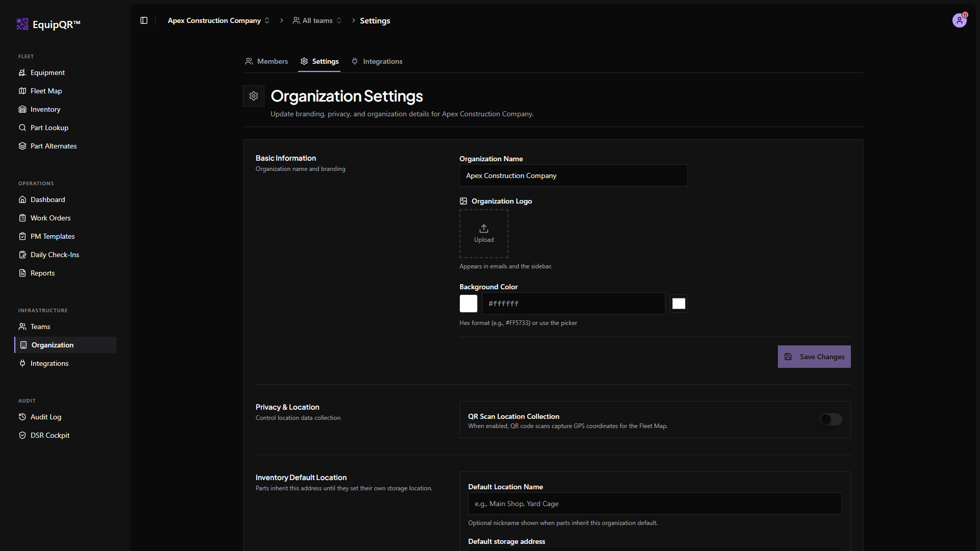Viewport: 980px width, 551px height.
Task: Open Integrations in sidebar
Action: pos(66,363)
